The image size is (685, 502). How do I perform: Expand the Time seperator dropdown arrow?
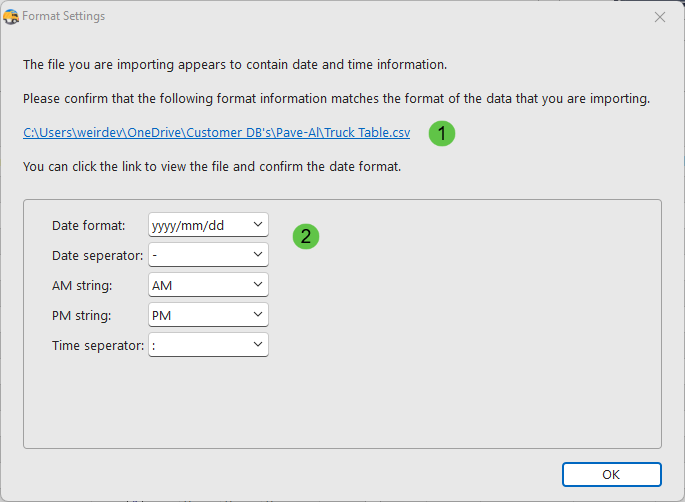[258, 345]
